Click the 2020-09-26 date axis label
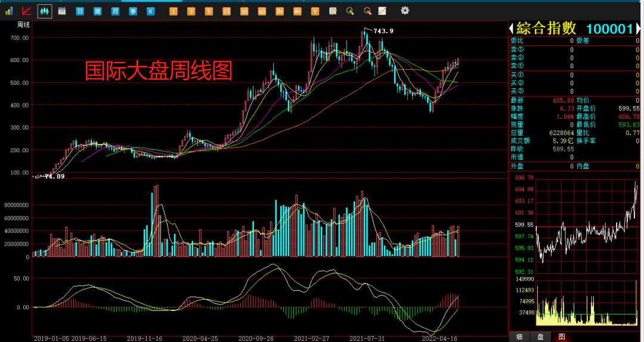Image resolution: width=644 pixels, height=342 pixels. tap(256, 338)
